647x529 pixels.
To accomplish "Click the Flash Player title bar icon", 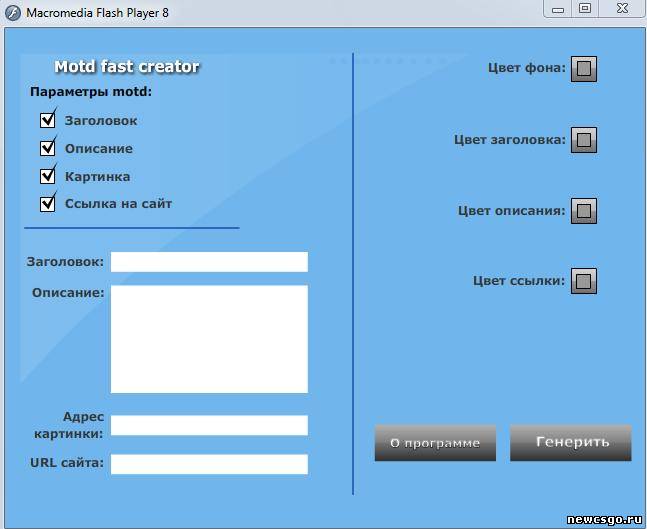I will (x=12, y=11).
